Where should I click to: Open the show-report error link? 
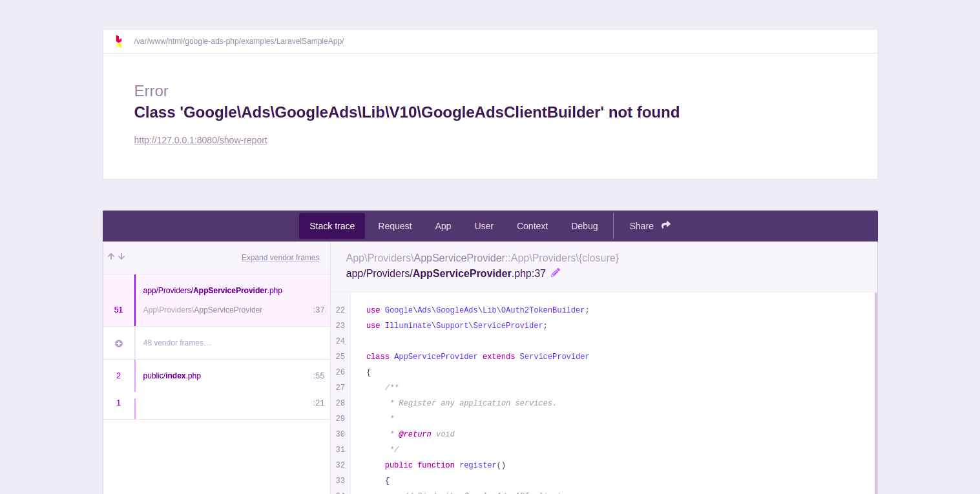click(200, 139)
